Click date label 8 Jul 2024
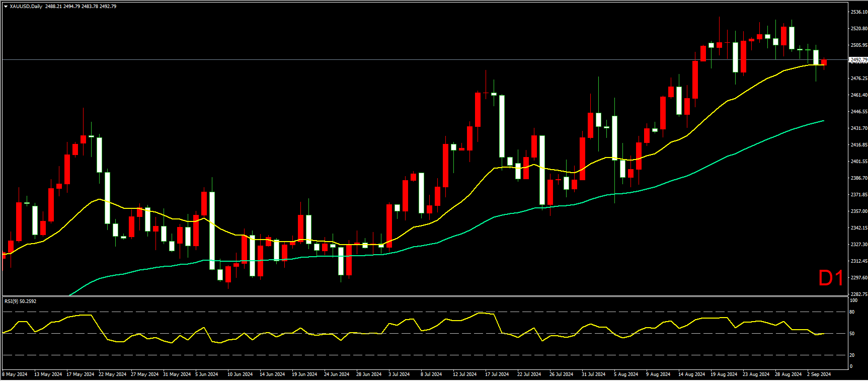This screenshot has height=381, width=868. click(431, 374)
